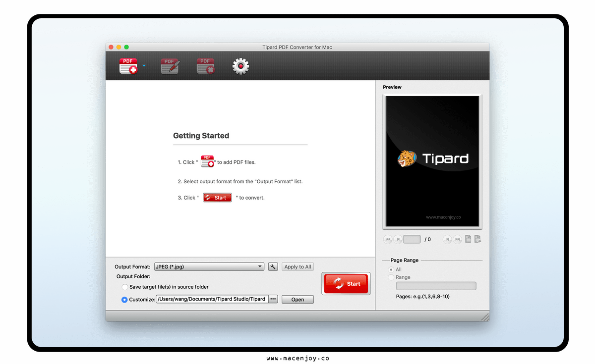The height and width of the screenshot is (364, 595).
Task: Click the small Start button in instructions
Action: [x=217, y=197]
